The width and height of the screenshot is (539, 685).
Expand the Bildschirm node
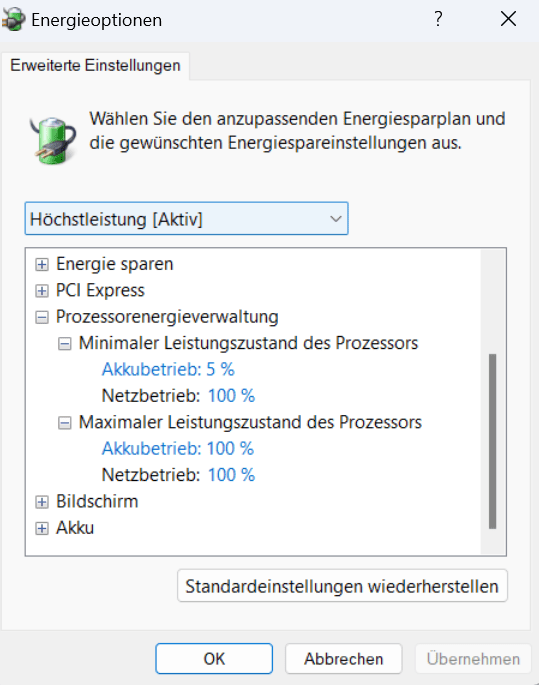[x=42, y=502]
